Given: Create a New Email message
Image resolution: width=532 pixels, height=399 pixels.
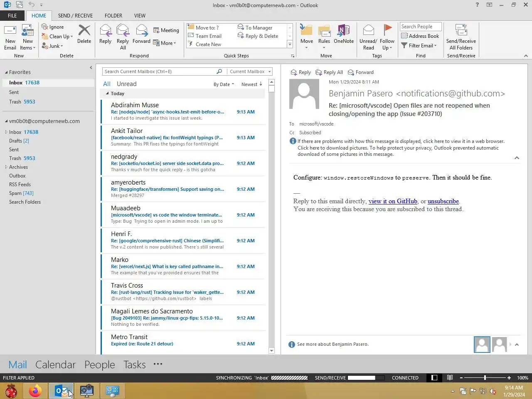Looking at the screenshot, I should point(10,37).
